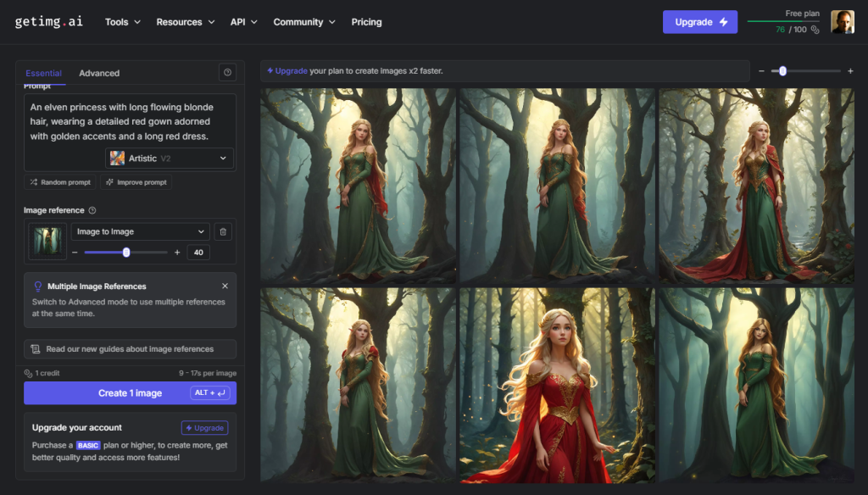The width and height of the screenshot is (868, 495).
Task: Dismiss the Multiple Image References tip
Action: coord(225,286)
